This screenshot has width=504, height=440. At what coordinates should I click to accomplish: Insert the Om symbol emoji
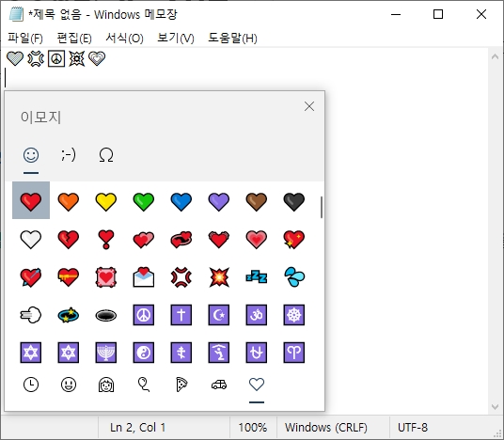click(x=257, y=315)
